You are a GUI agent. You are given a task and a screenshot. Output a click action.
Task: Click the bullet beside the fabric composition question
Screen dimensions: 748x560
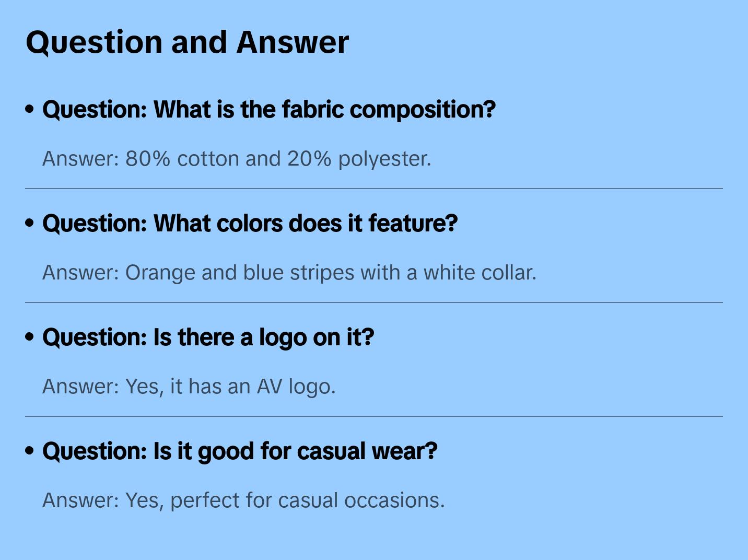click(30, 109)
